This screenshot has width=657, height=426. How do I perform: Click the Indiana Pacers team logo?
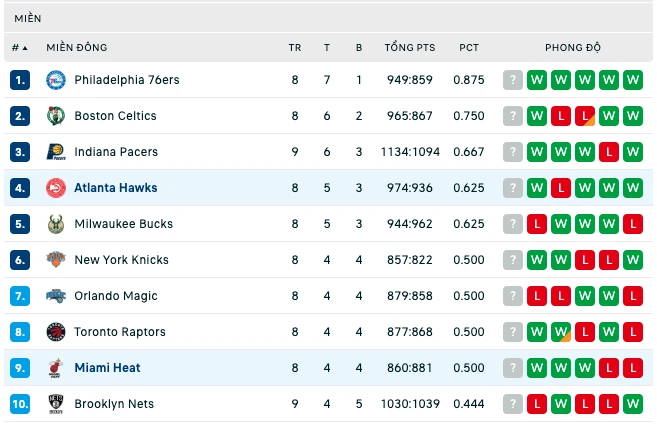(56, 152)
